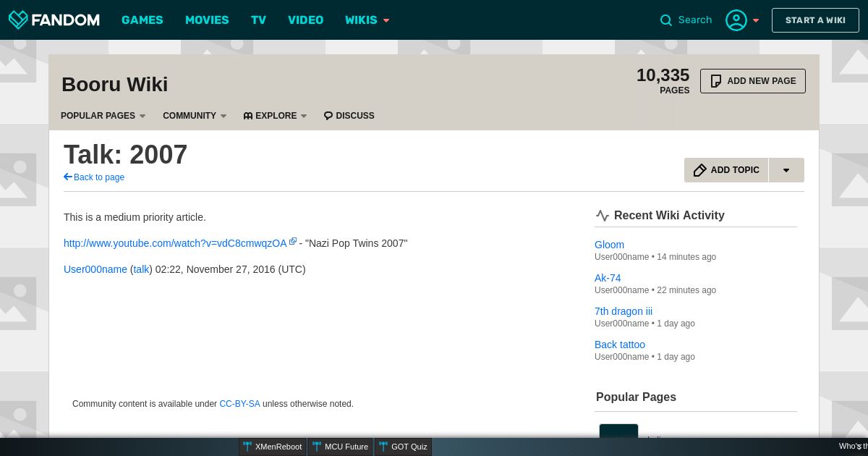The height and width of the screenshot is (456, 868).
Task: Click the Add New Page button
Action: point(753,81)
